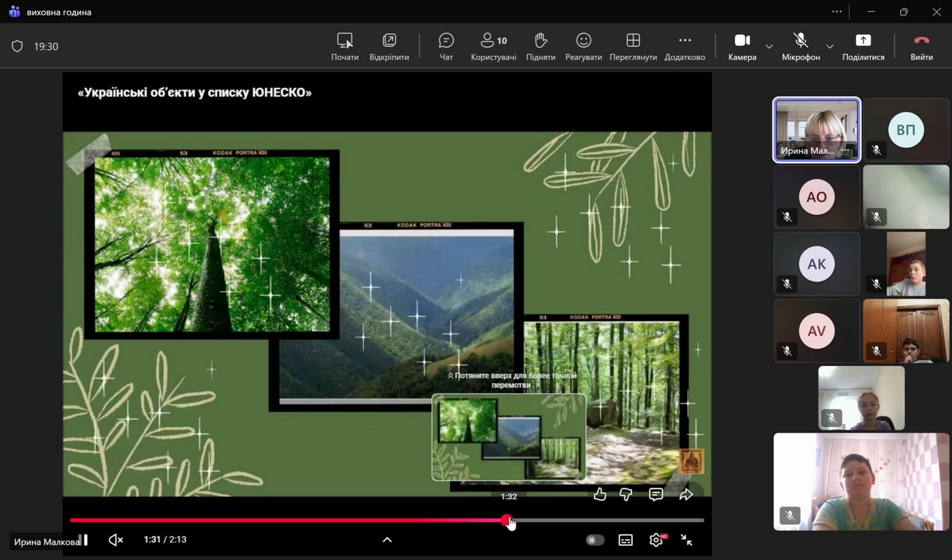Toggle the Камера on or off
Viewport: 952px width, 560px height.
point(742,46)
